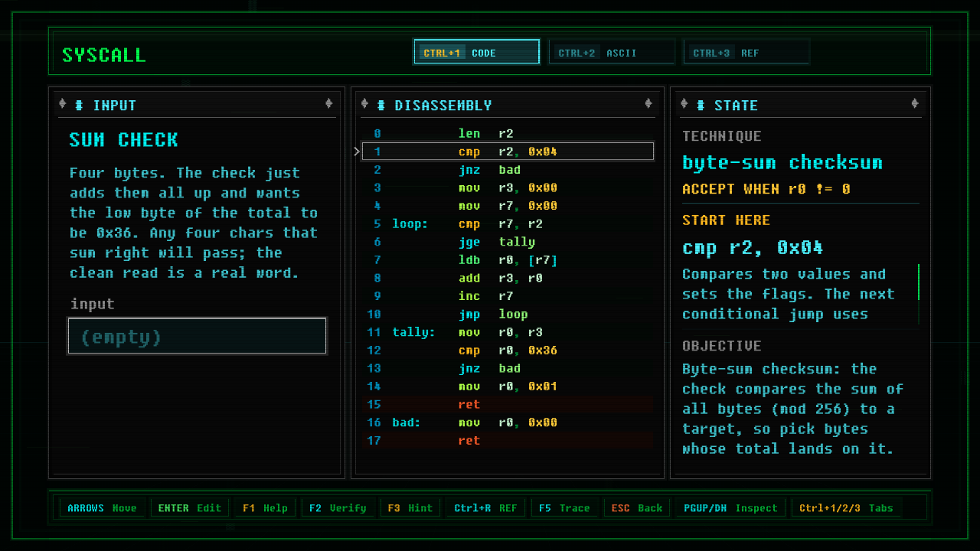Open the CTRL+2 ASCII tab
Viewport: 980px width, 551px height.
point(611,52)
